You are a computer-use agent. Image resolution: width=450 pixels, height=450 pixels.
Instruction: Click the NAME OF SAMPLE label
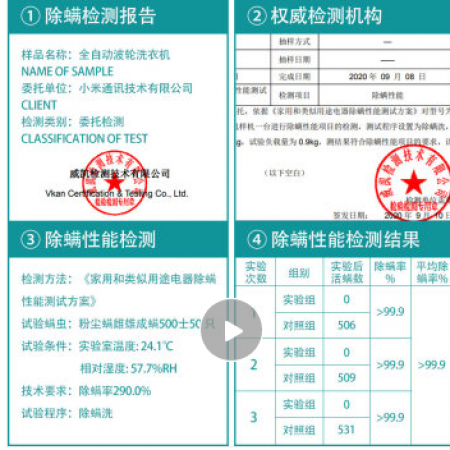tap(67, 71)
